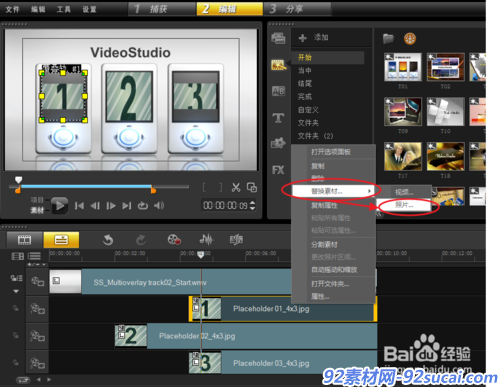The image size is (500, 387).
Task: Click the SS_Multioverlay track header icon
Action: 37,282
